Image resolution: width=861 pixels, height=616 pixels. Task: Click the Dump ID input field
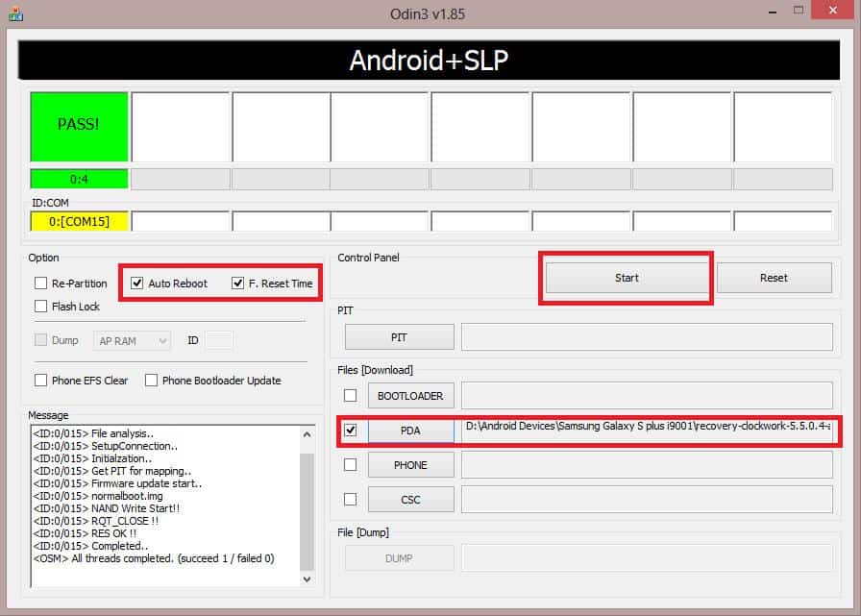(219, 340)
